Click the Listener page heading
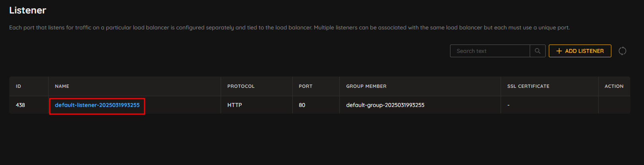Image resolution: width=644 pixels, height=165 pixels. pos(28,10)
